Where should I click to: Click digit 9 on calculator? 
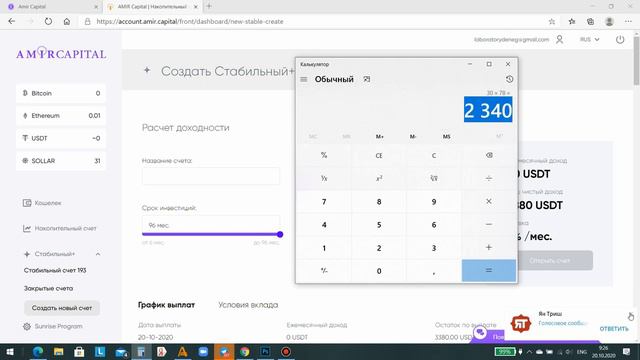click(433, 202)
